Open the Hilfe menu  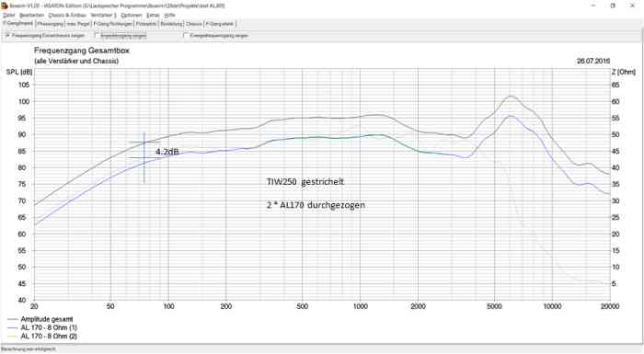pos(169,16)
